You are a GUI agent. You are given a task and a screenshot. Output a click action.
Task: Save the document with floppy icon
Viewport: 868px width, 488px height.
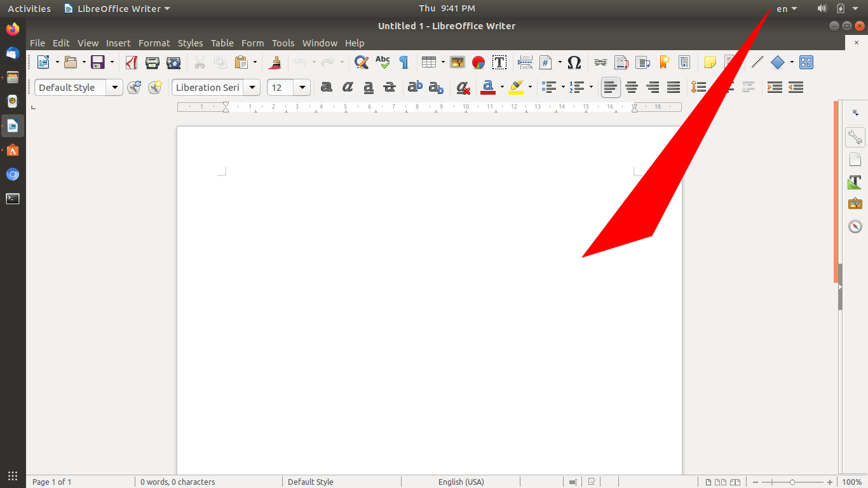click(x=97, y=62)
